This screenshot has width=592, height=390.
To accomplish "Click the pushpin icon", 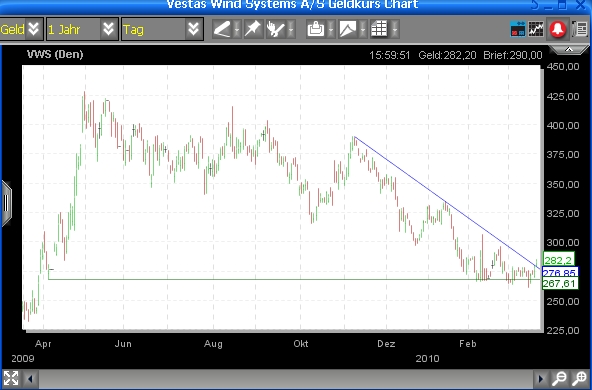I will [253, 29].
